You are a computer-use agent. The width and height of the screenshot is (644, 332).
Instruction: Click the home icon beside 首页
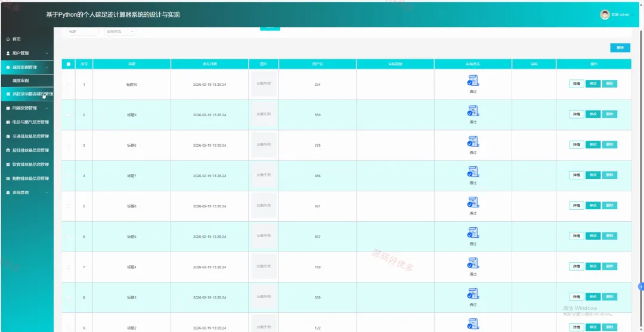click(8, 39)
